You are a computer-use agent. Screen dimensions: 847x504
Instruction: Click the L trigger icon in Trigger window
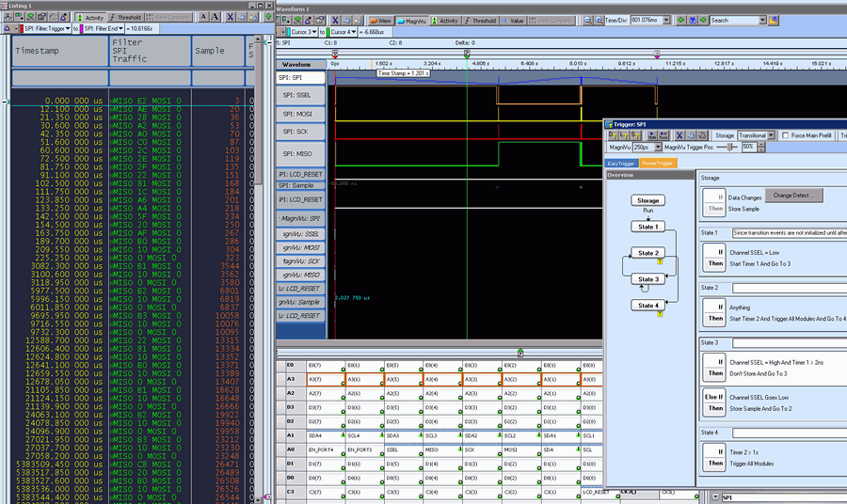click(x=624, y=135)
